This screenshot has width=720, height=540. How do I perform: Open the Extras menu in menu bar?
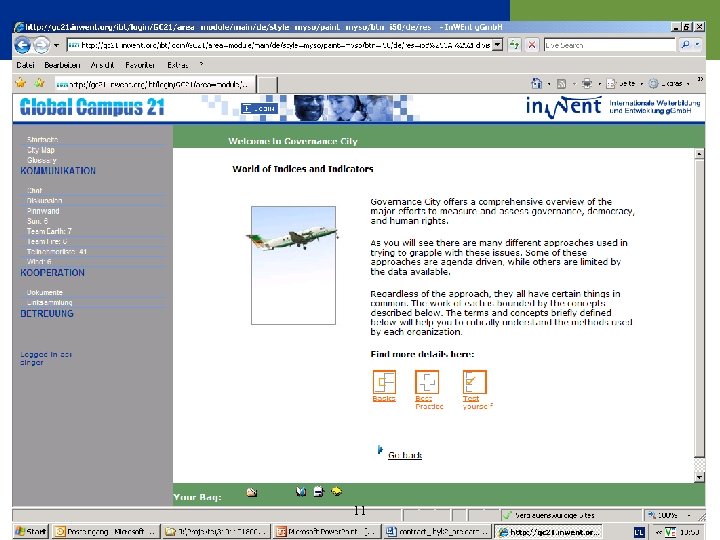(177, 65)
